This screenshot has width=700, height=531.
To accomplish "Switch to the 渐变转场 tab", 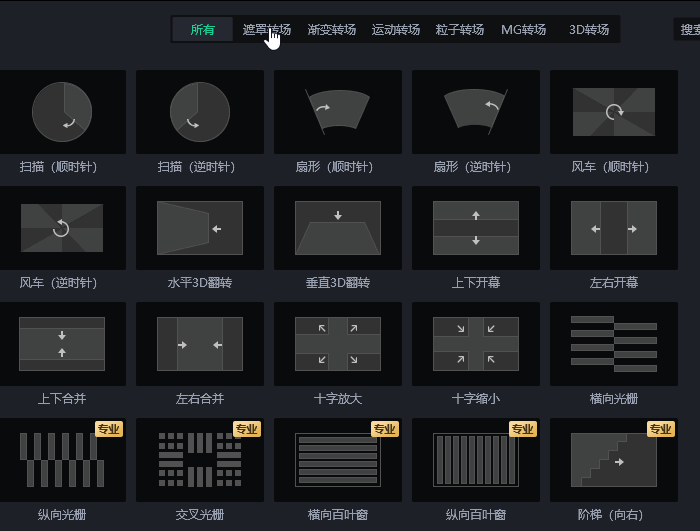I will (x=332, y=30).
